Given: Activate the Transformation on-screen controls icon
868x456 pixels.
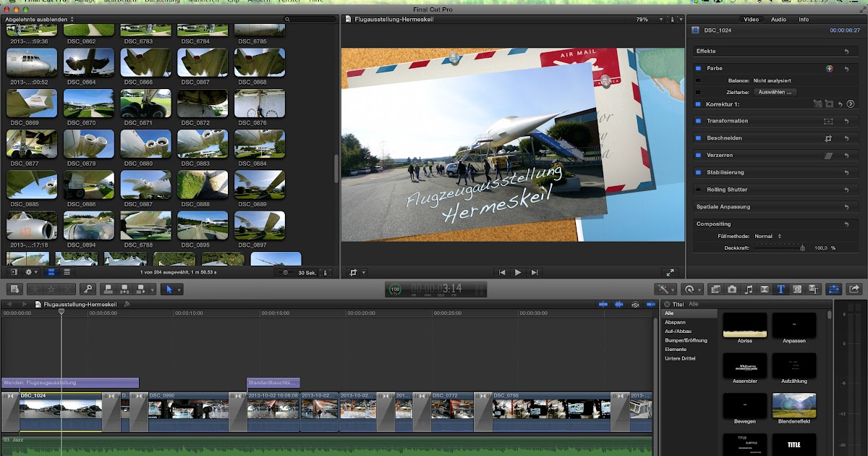Looking at the screenshot, I should [x=829, y=121].
